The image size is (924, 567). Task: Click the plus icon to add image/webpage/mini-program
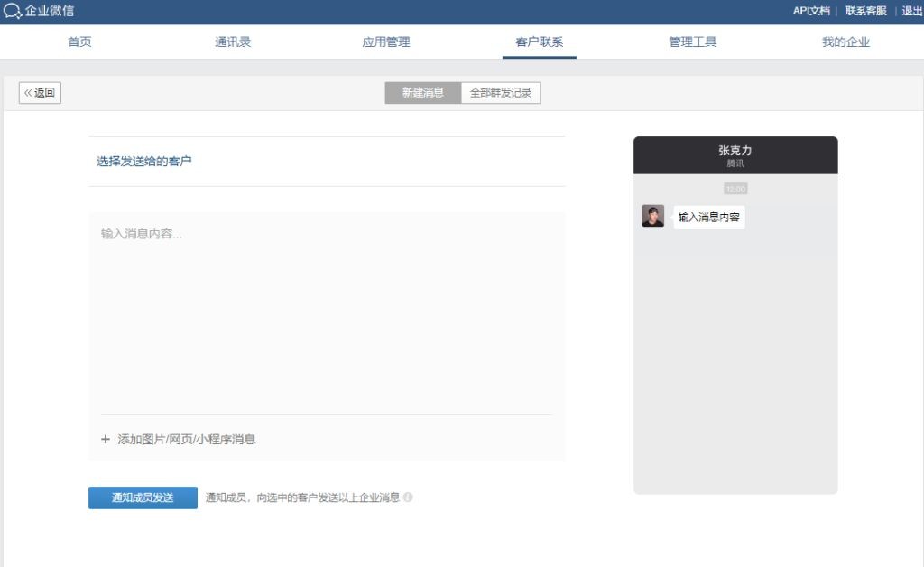(x=105, y=439)
